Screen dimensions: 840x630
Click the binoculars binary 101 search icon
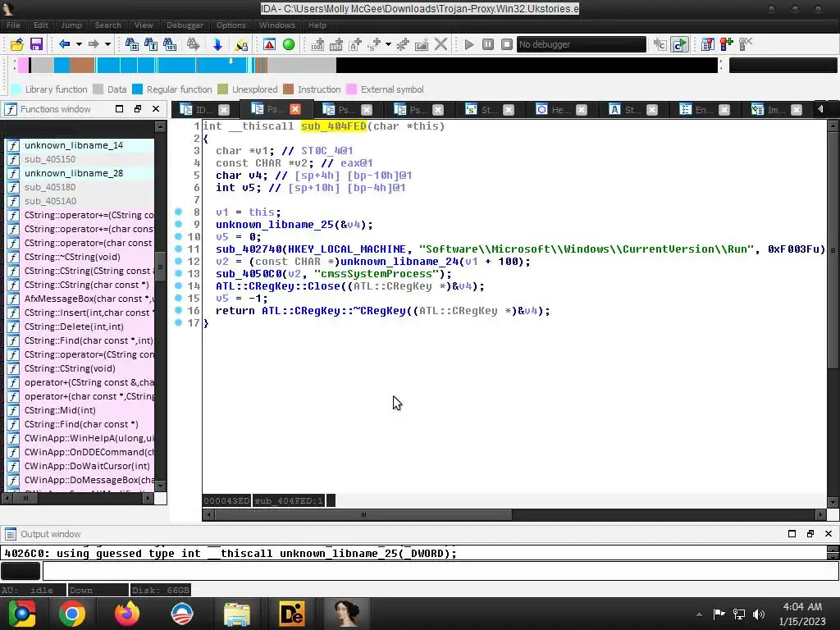[170, 44]
